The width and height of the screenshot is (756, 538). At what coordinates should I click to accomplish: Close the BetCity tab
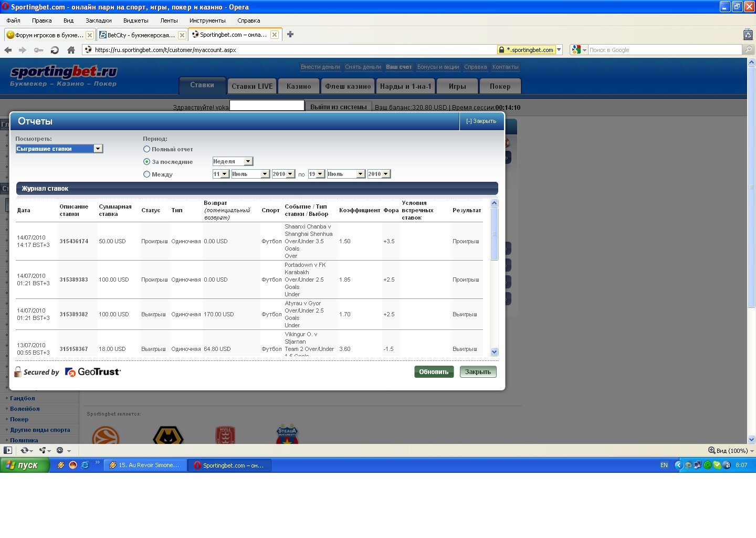(x=182, y=35)
